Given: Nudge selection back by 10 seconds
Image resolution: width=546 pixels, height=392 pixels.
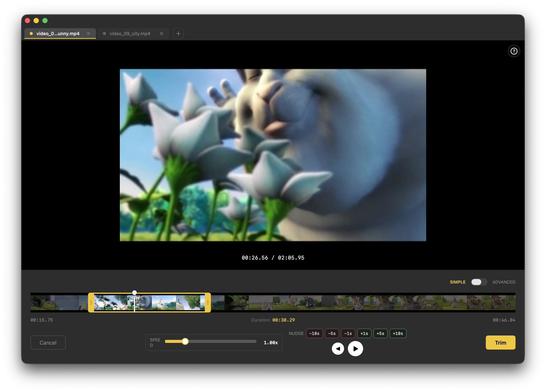Looking at the screenshot, I should point(314,333).
